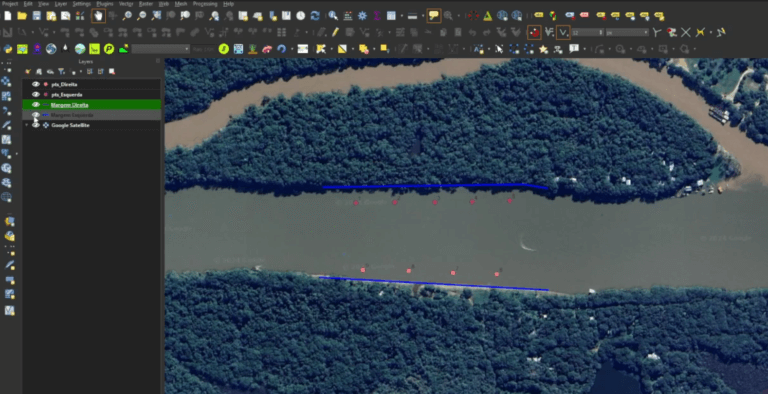Refresh the map canvas with blue arrows icon
The height and width of the screenshot is (394, 768).
coord(315,16)
